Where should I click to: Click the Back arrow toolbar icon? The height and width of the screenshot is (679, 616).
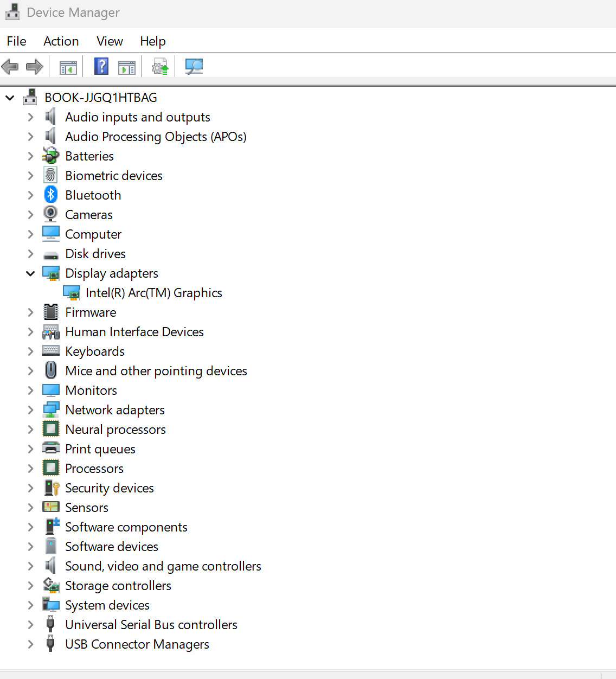click(x=10, y=67)
